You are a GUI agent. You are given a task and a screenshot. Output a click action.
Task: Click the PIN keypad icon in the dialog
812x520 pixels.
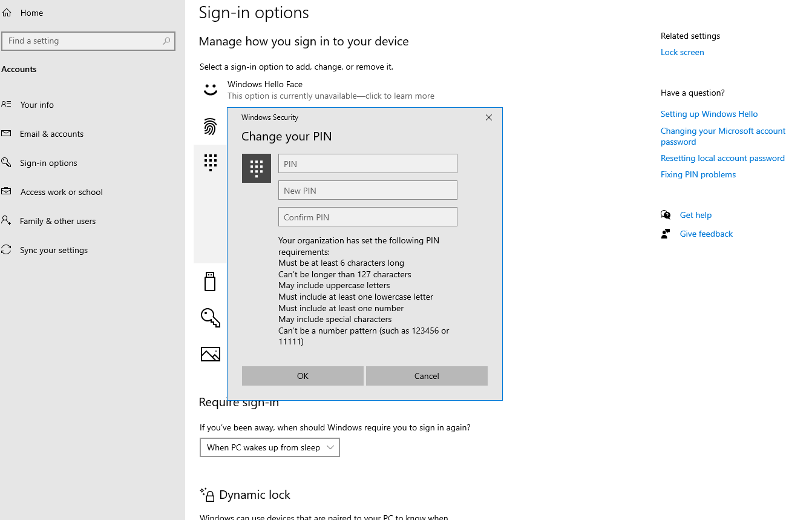click(x=256, y=168)
